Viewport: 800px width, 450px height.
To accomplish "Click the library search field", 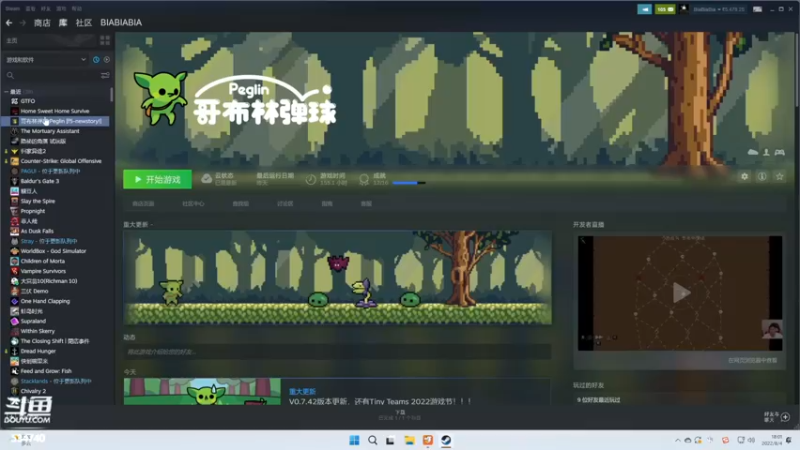I will tap(52, 75).
